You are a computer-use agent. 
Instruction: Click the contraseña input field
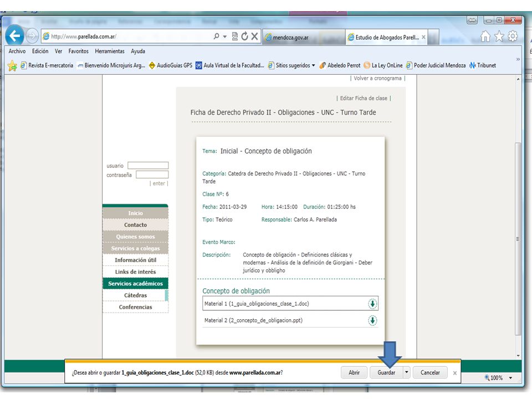point(152,175)
